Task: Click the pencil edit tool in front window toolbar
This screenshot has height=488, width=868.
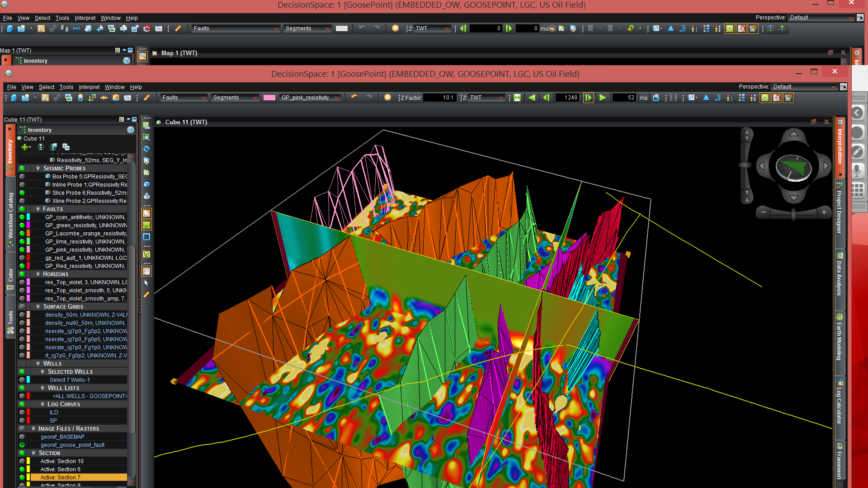Action: point(147,98)
